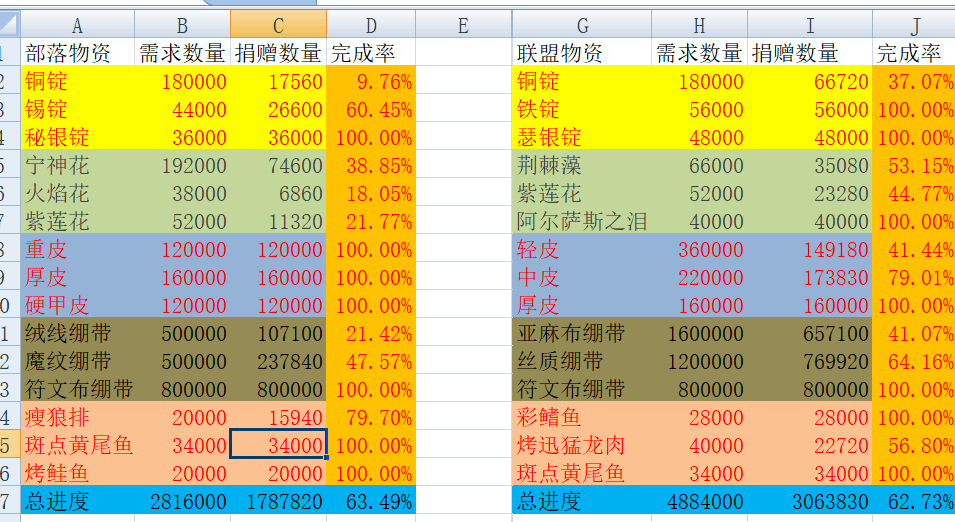
Task: Select the column J header
Action: 913,25
